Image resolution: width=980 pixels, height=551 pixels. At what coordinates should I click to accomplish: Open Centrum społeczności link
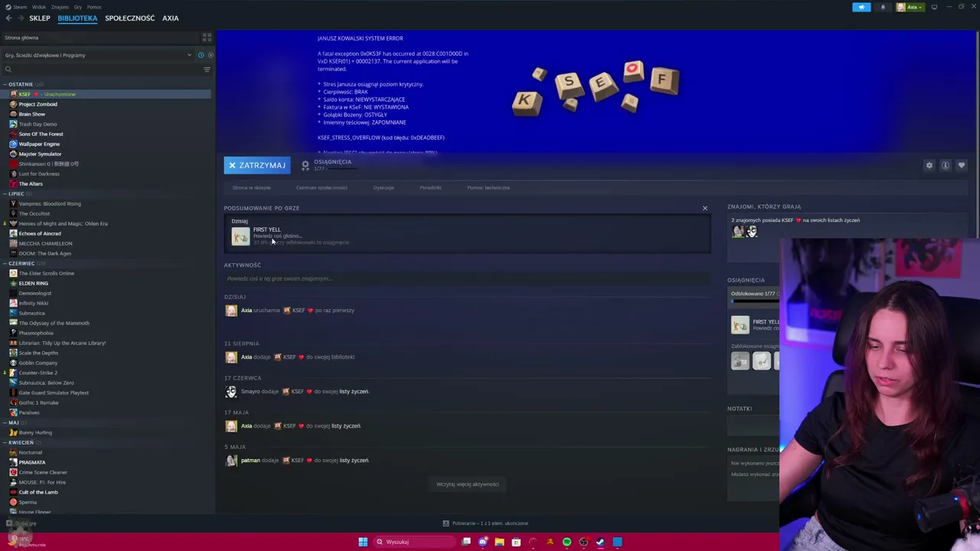point(322,187)
